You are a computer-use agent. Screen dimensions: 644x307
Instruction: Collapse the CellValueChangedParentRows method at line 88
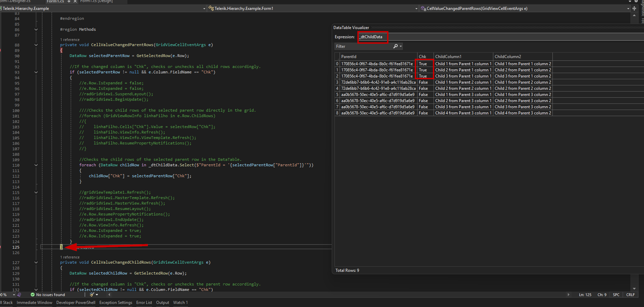coord(36,45)
